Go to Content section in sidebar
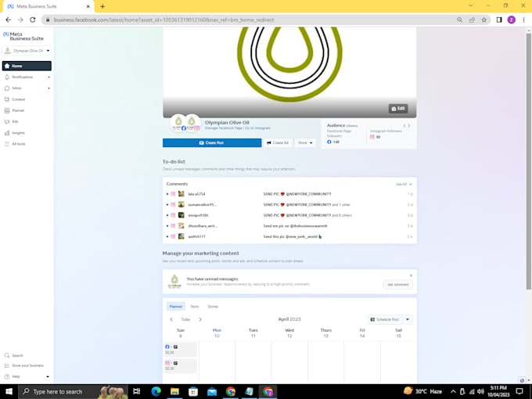The height and width of the screenshot is (399, 532). pos(27,99)
